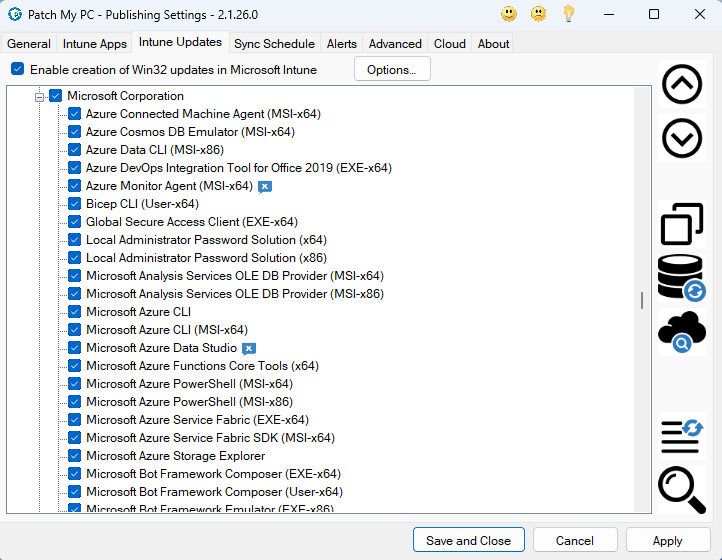Click the overlapping squares copy icon
Screen dimensions: 722x560
click(681, 224)
